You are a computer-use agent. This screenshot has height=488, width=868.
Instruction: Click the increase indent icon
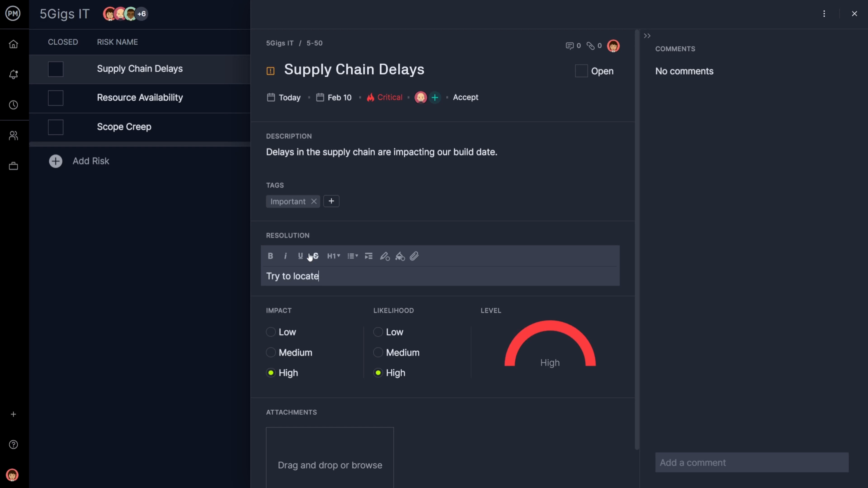click(369, 256)
